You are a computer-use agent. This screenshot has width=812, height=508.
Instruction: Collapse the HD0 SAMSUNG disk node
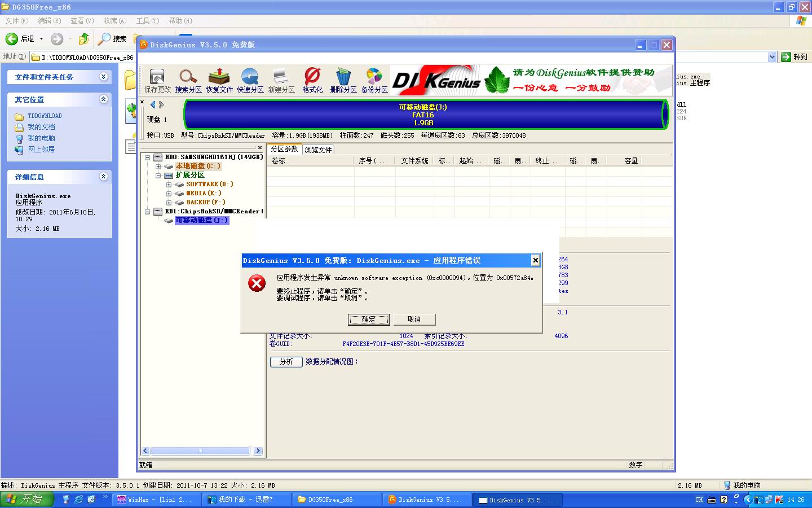click(x=147, y=157)
